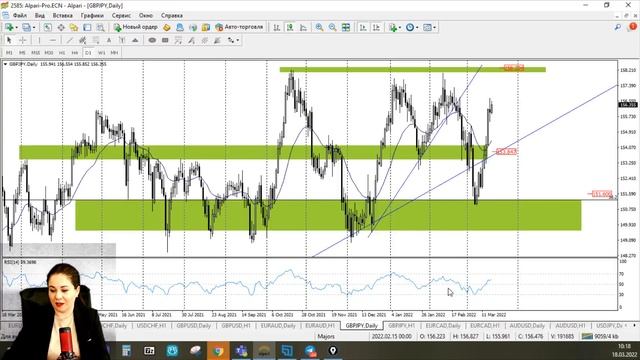Image resolution: width=640 pixels, height=360 pixels.
Task: Switch timeframe to H1
Action: [x=62, y=53]
